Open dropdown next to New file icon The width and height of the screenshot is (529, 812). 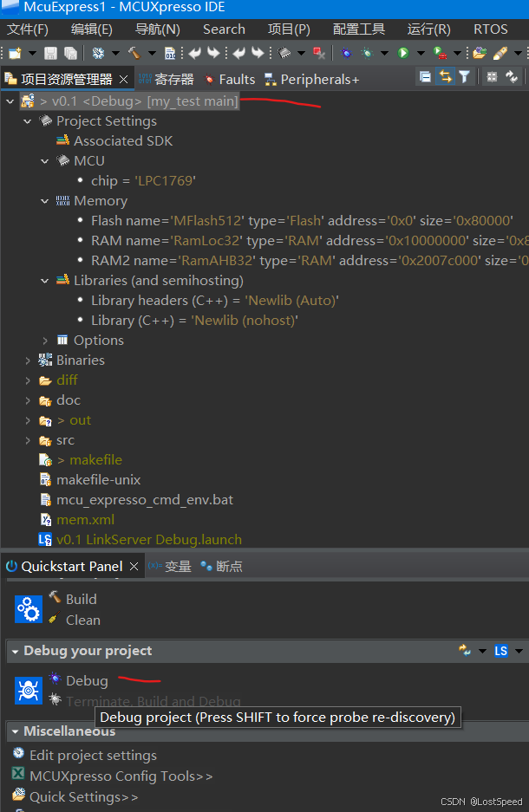[32, 53]
